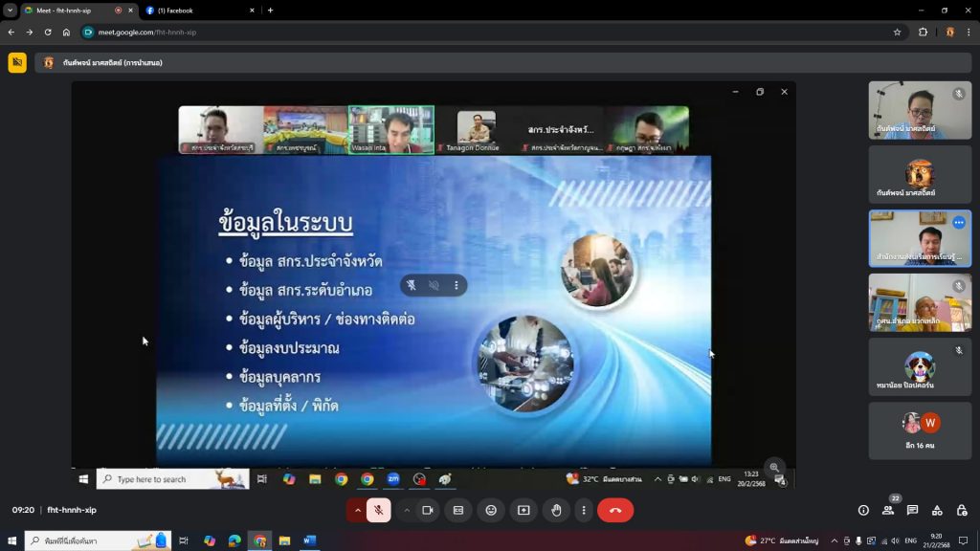Raise your hand in the meeting

click(x=556, y=511)
